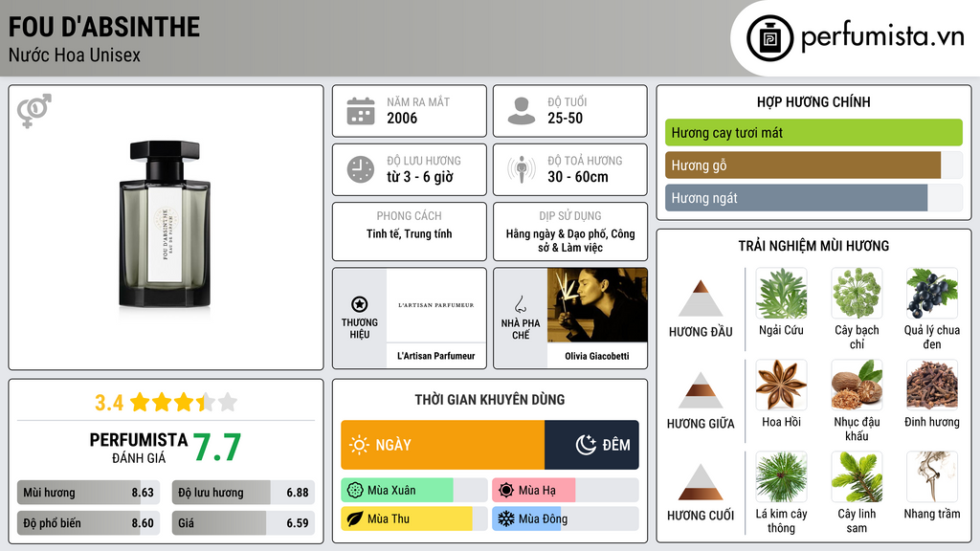Click the Đinh hương clove image

point(932,385)
